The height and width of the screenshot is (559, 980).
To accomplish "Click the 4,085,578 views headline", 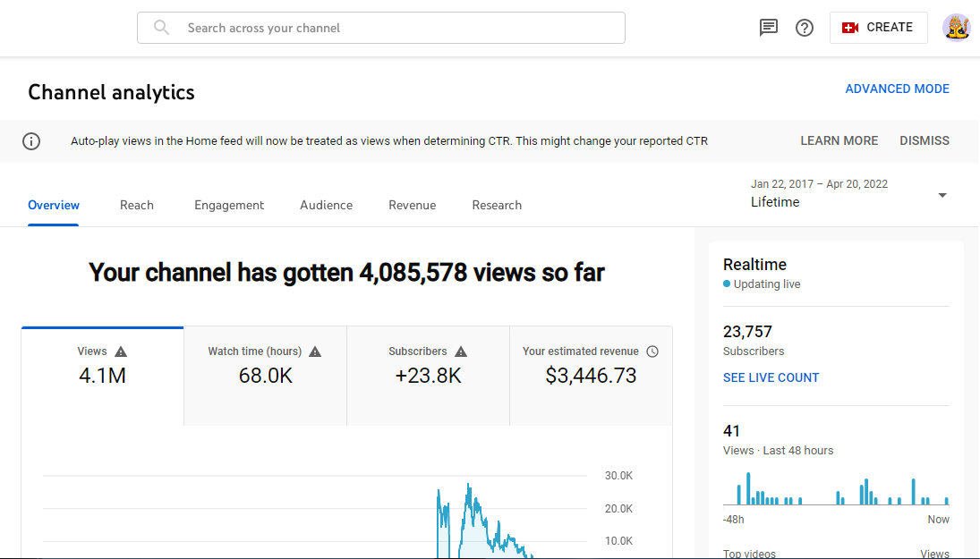I will pyautogui.click(x=347, y=272).
